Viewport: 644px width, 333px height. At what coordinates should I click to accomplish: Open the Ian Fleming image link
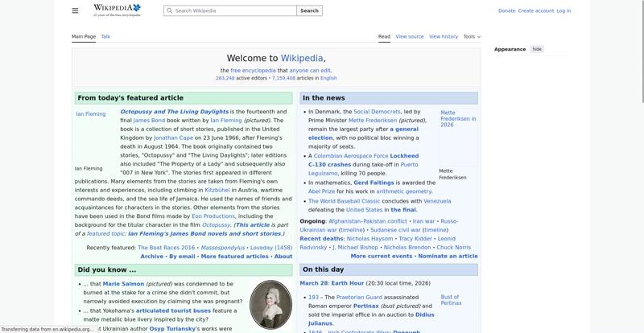90,114
